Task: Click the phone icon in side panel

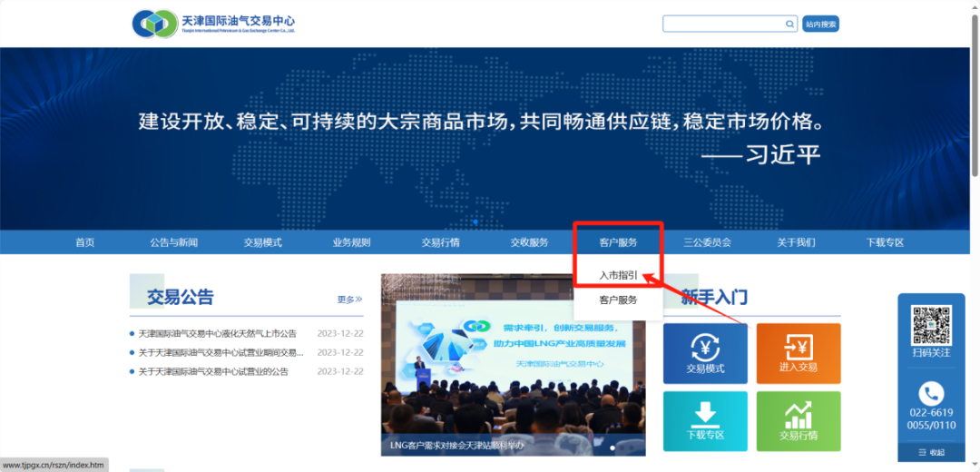Action: pos(931,393)
